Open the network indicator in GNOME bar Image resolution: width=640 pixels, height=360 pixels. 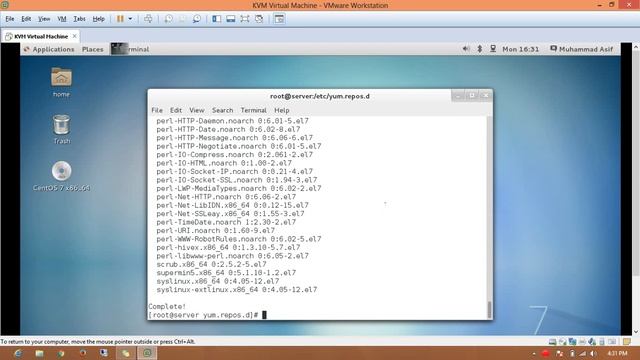493,49
